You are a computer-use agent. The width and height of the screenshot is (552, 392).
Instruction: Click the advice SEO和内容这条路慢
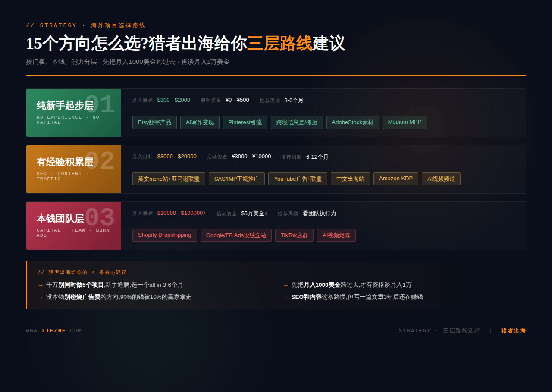click(x=357, y=297)
